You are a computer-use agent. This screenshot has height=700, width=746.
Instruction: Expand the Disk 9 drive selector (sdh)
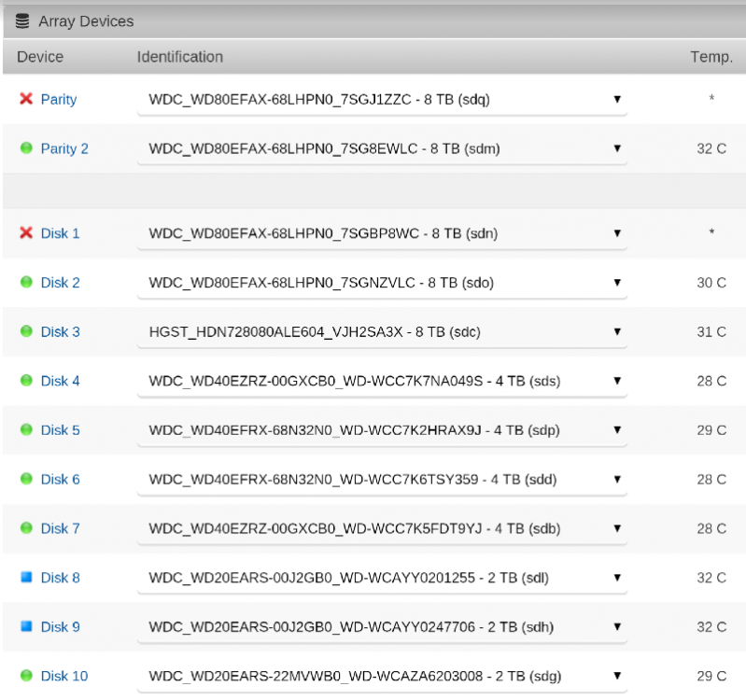coord(382,627)
